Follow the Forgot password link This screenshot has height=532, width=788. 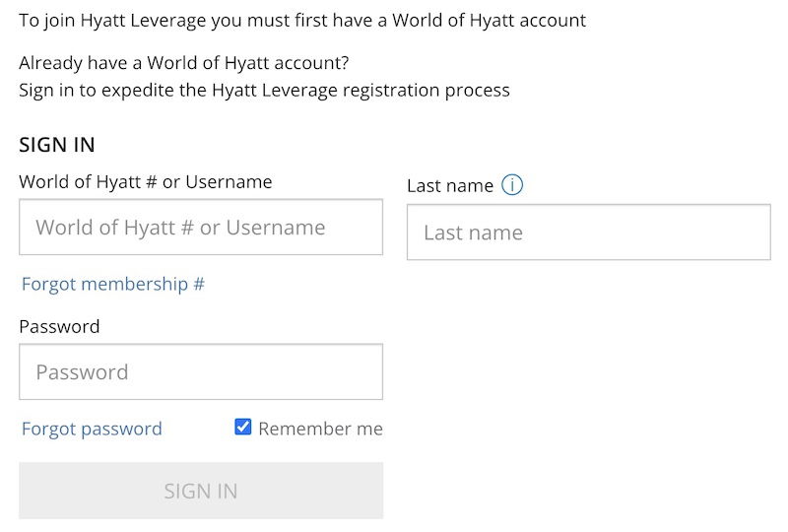(92, 429)
